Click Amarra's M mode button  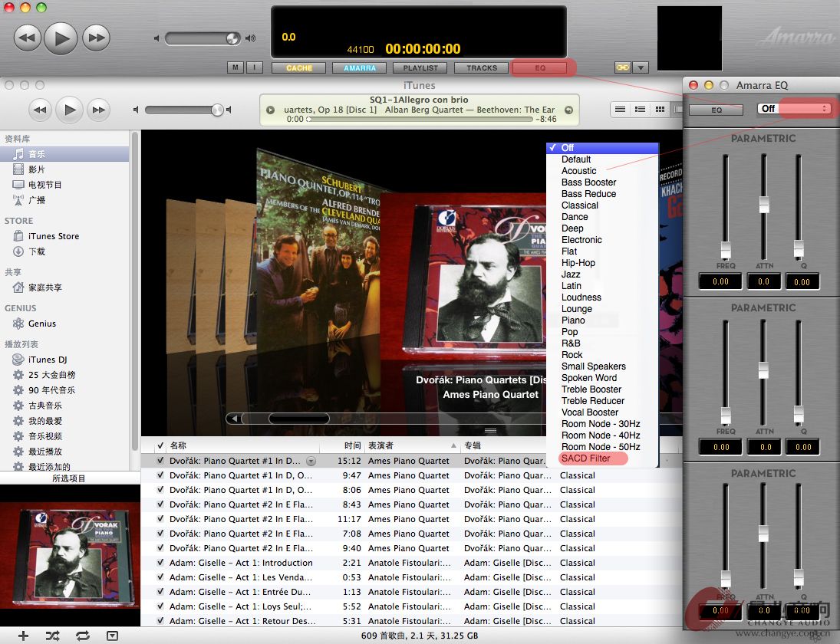click(236, 67)
